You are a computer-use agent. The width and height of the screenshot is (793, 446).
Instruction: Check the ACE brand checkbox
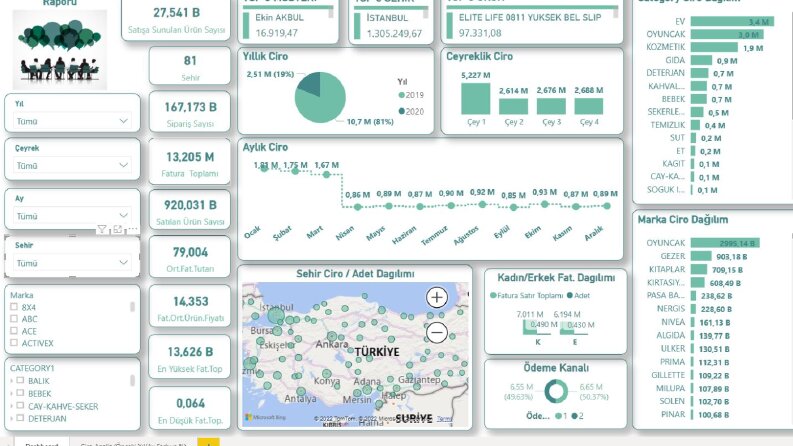click(x=14, y=331)
